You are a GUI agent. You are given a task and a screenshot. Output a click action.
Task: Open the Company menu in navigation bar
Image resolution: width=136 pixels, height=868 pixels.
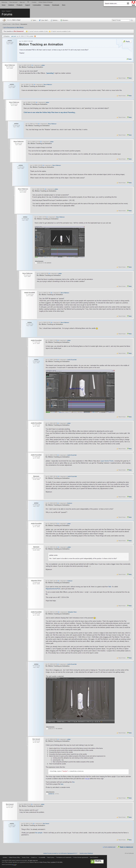point(47,5)
